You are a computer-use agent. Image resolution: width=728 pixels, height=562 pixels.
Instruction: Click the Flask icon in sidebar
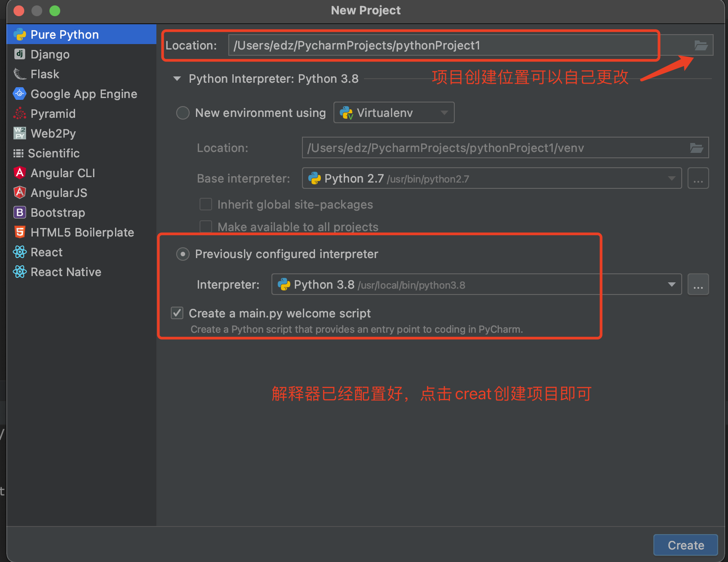pyautogui.click(x=20, y=74)
